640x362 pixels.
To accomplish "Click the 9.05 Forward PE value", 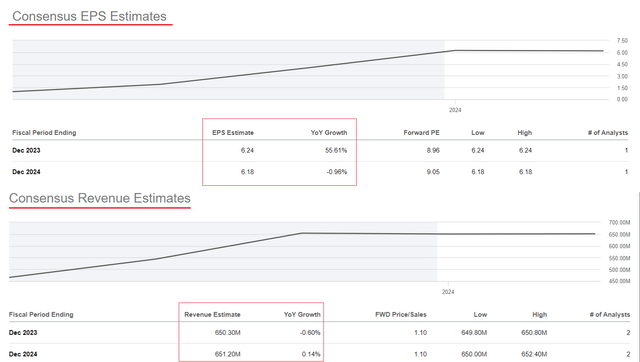I will [433, 172].
